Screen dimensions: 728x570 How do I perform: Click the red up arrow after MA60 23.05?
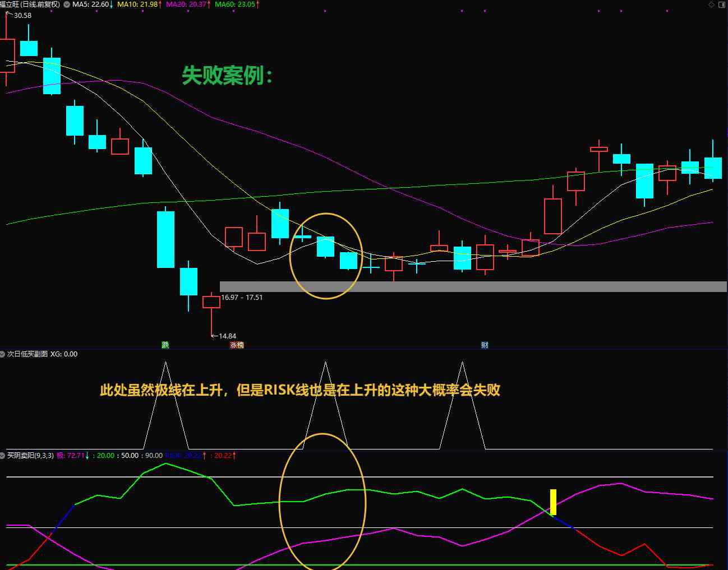[259, 4]
